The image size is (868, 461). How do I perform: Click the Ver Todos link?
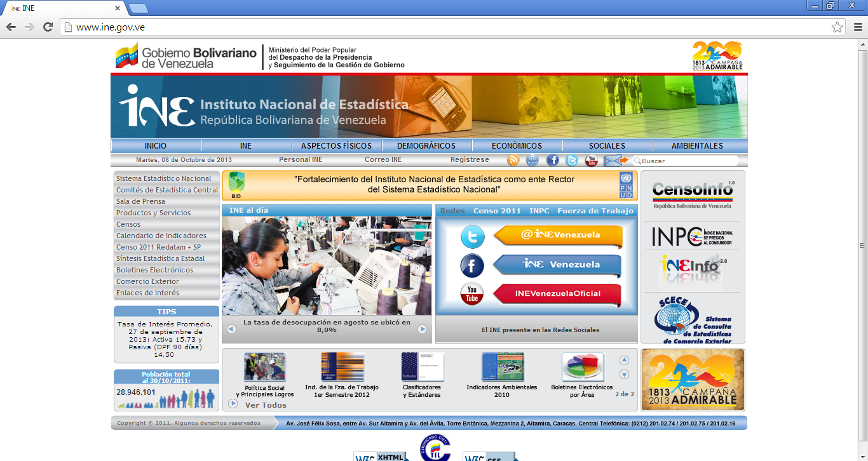[x=266, y=405]
